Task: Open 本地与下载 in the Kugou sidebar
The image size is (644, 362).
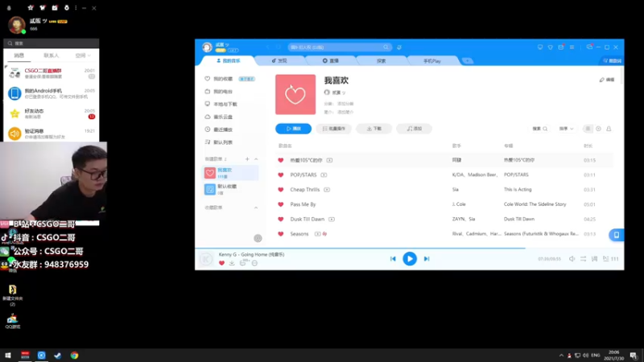Action: pos(225,105)
